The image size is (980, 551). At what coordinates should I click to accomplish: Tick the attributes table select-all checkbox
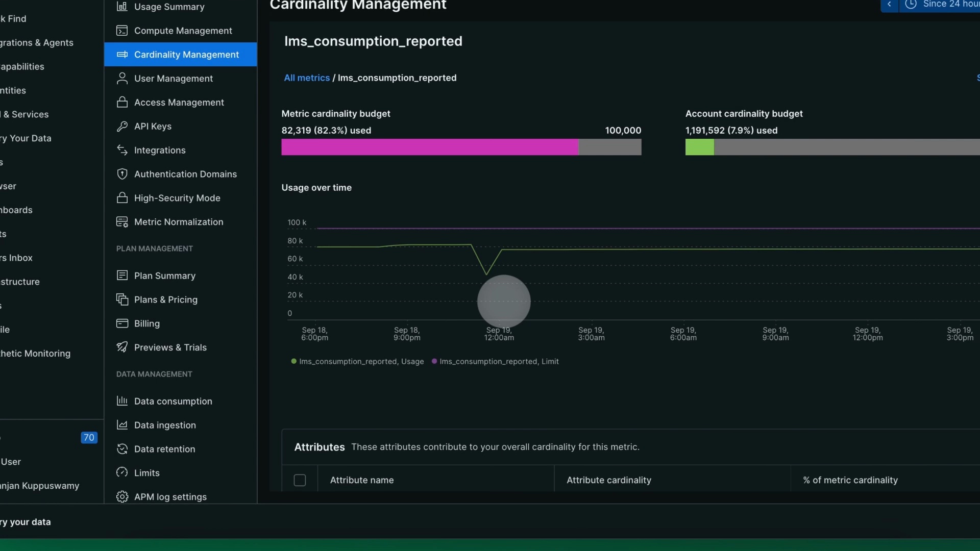300,480
